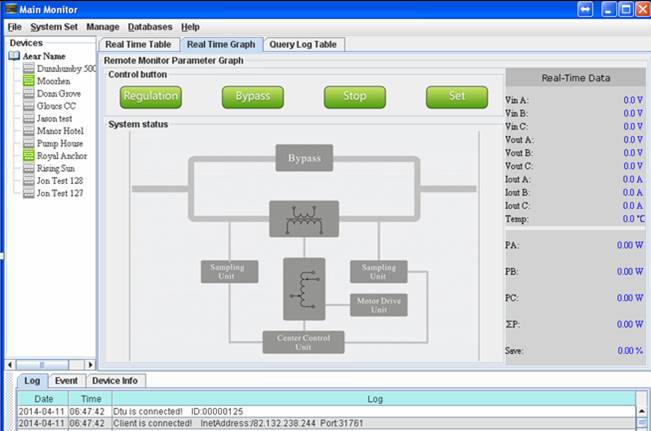Click the double-arrow title bar button
The height and width of the screenshot is (431, 651).
point(585,9)
